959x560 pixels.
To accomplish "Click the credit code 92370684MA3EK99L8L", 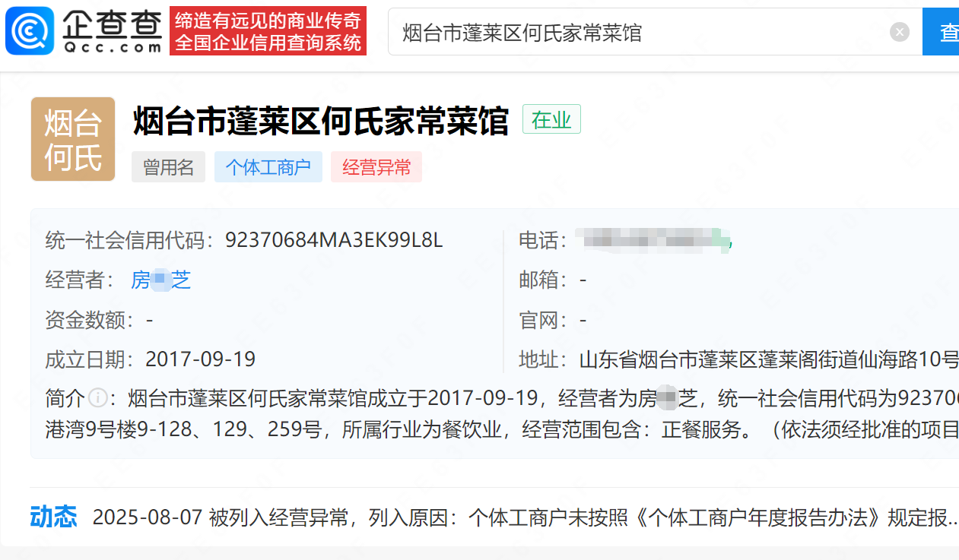I will (334, 240).
